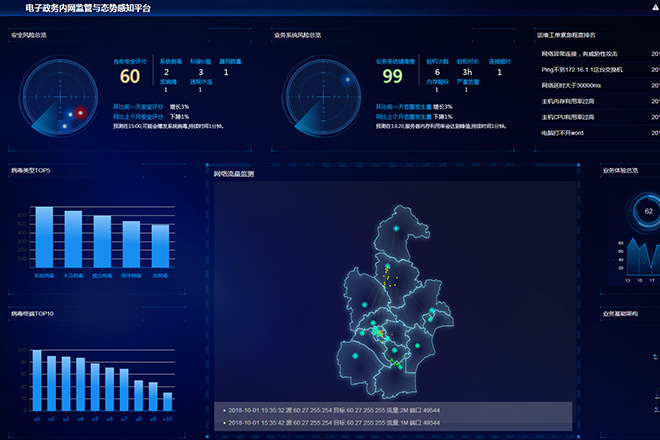Viewport: 660px width, 440px height.
Task: Open 环比前一天安全评分 link
Action: [139, 106]
